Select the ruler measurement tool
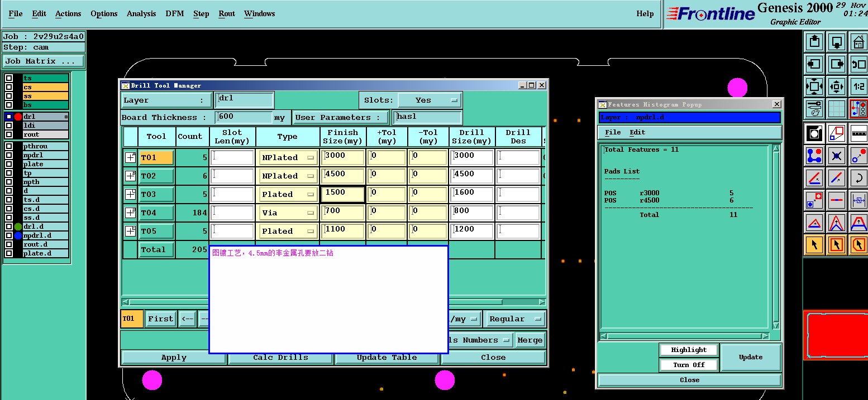The width and height of the screenshot is (868, 400). (x=859, y=133)
